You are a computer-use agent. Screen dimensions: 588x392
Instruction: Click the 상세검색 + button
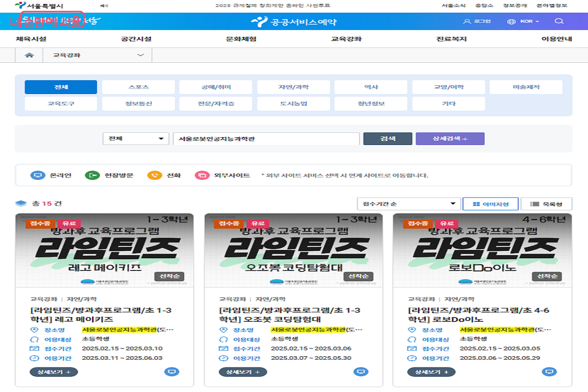click(450, 139)
